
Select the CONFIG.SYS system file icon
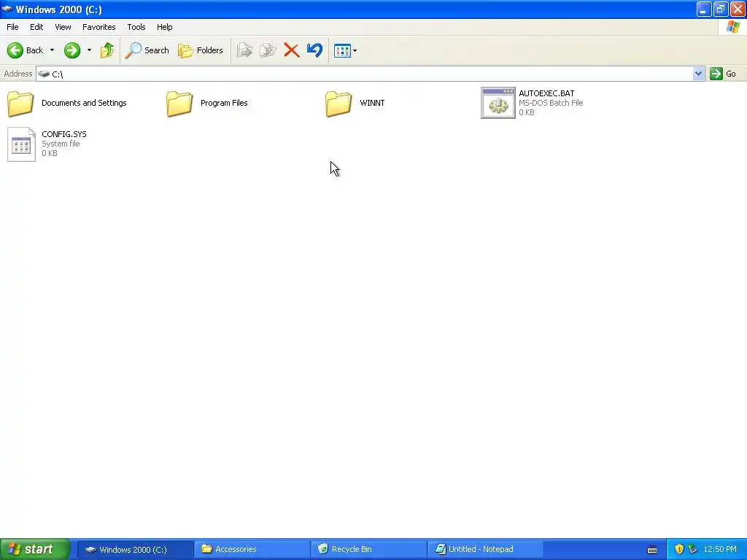(21, 144)
